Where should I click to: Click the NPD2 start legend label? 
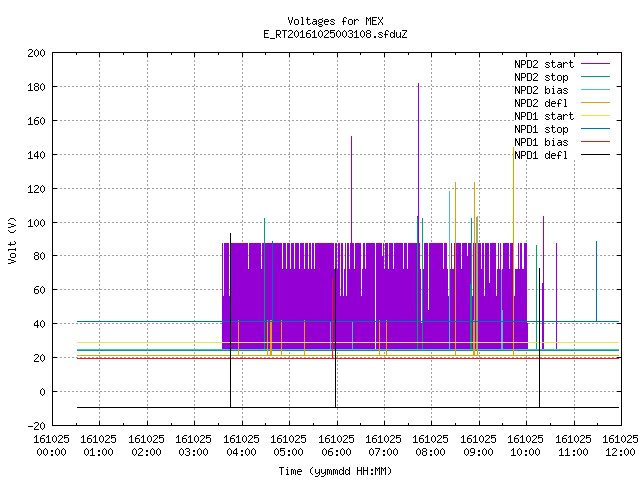[544, 64]
